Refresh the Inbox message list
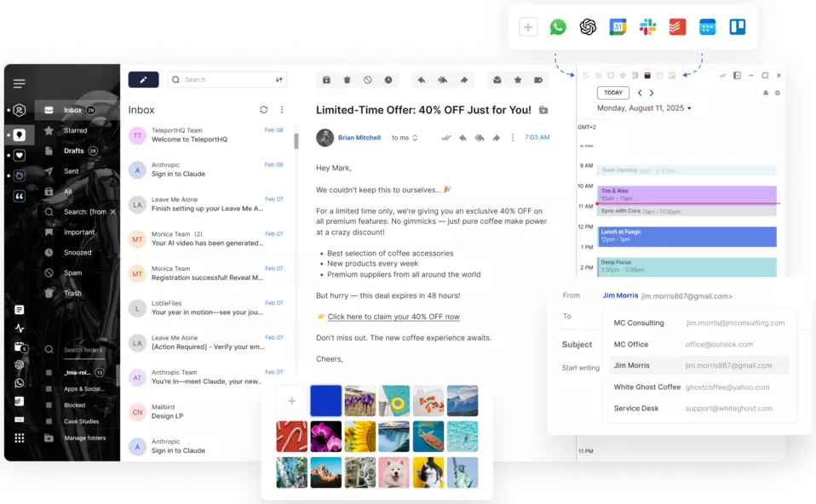 [264, 110]
